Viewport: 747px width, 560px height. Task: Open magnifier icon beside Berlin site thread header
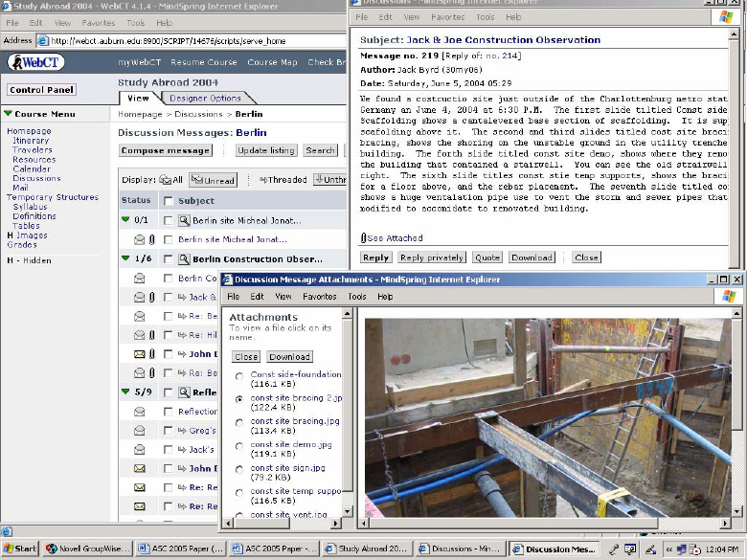[x=184, y=220]
